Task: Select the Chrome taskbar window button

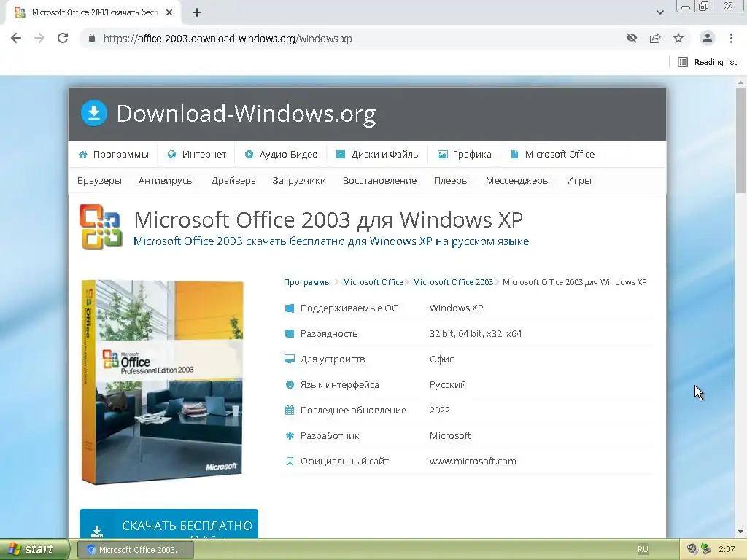Action: pyautogui.click(x=135, y=550)
